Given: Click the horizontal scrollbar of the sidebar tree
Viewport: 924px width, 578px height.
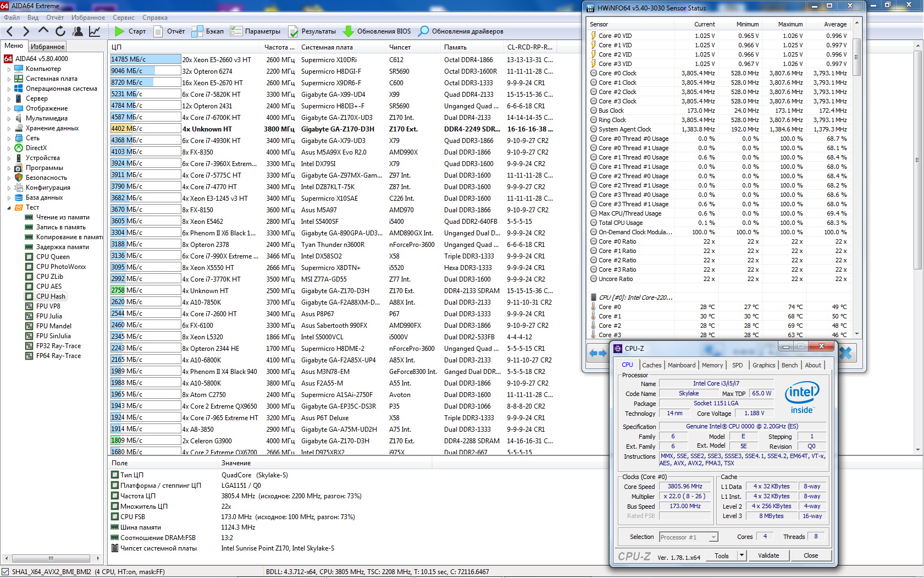Looking at the screenshot, I should 52,558.
